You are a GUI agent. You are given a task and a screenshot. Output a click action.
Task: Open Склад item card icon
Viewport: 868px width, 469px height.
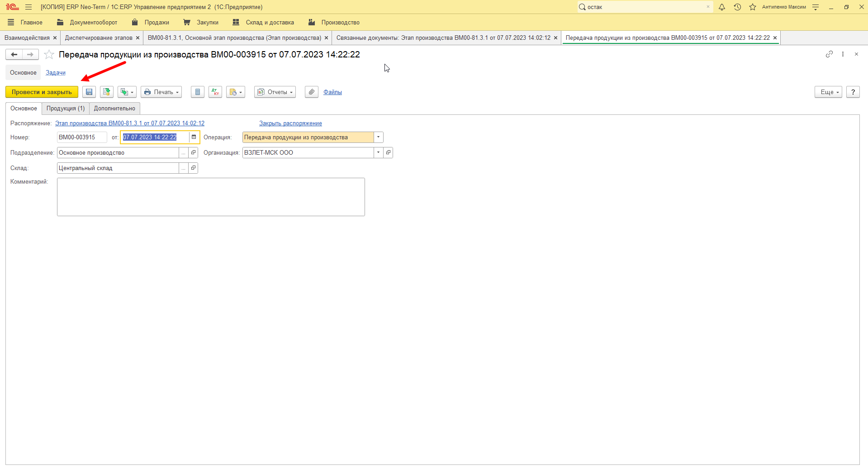pyautogui.click(x=193, y=168)
